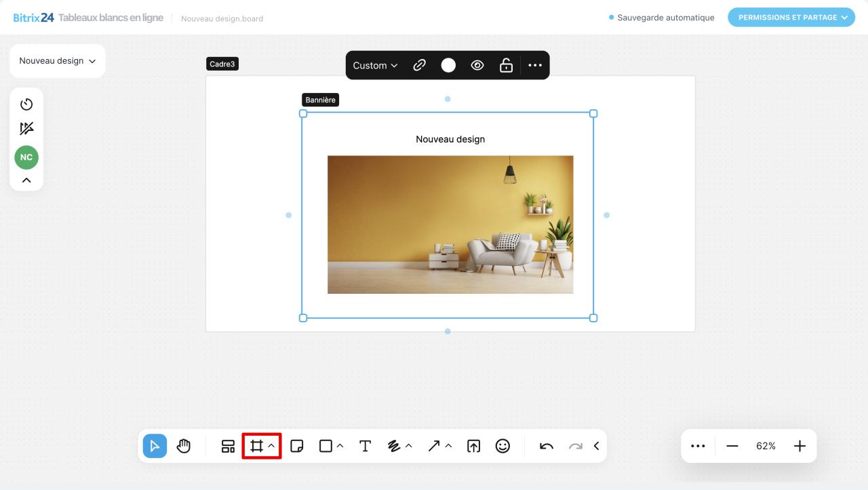Toggle visibility of the Bannière frame
This screenshot has width=868, height=490.
477,65
